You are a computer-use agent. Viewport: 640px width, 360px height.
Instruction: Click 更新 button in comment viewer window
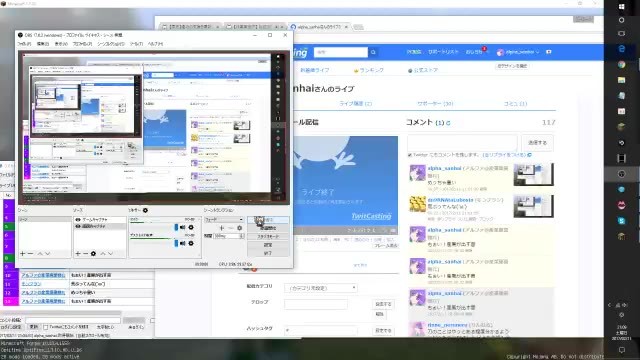33,327
